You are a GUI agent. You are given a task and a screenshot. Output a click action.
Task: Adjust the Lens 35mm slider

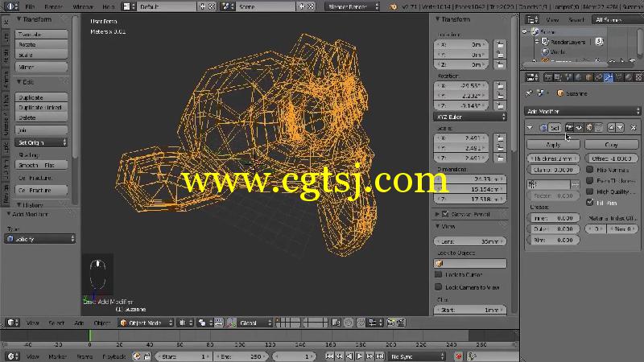click(x=470, y=241)
